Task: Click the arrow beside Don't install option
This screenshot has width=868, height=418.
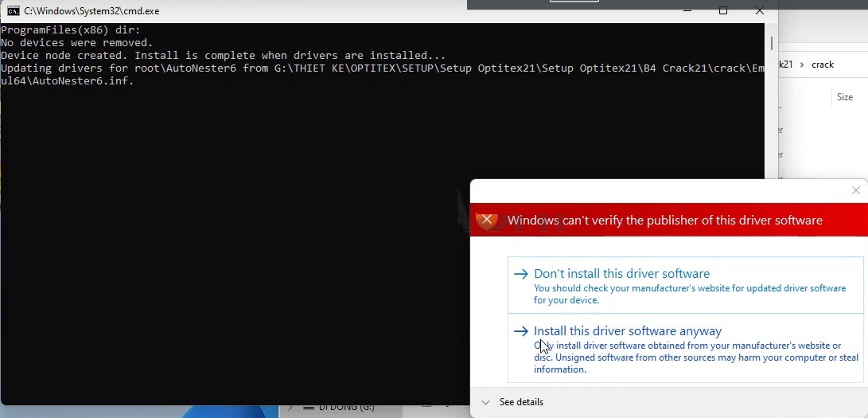Action: pos(521,274)
